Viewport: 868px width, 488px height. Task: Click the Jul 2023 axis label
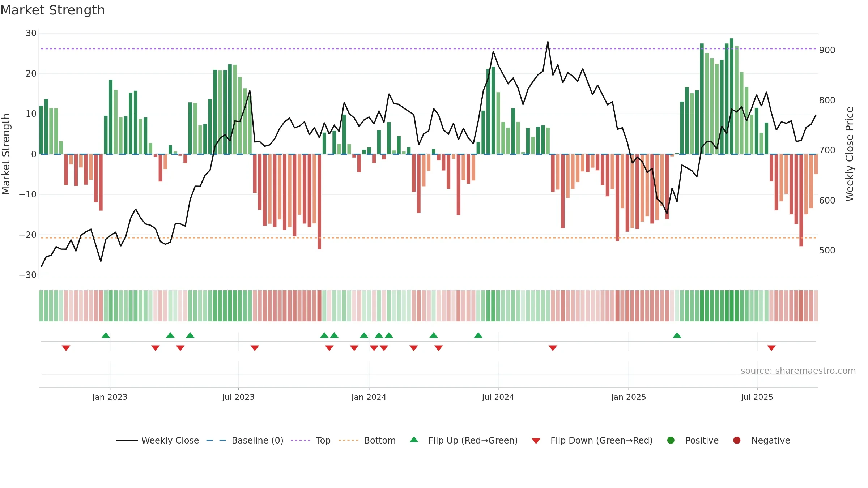[x=238, y=397]
